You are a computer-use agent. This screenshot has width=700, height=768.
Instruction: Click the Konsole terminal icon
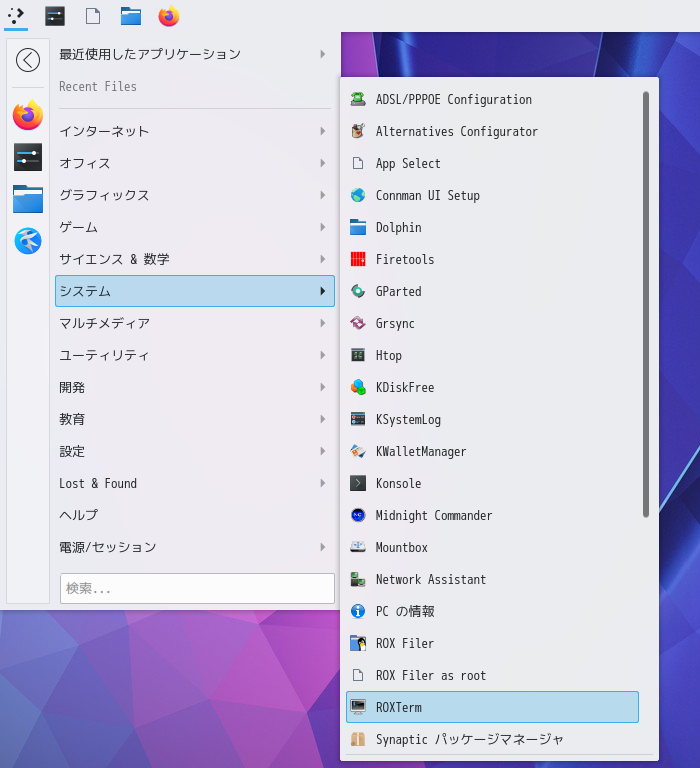(358, 483)
